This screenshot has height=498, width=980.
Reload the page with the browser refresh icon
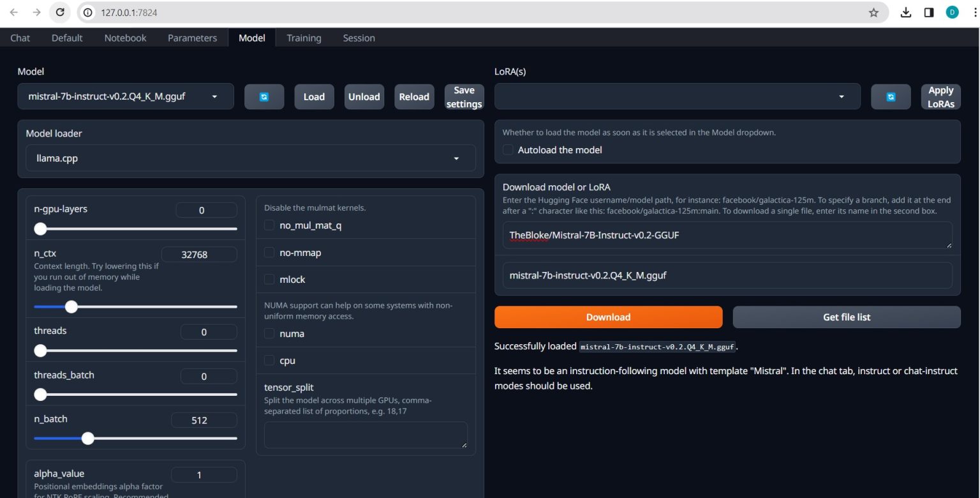[59, 12]
